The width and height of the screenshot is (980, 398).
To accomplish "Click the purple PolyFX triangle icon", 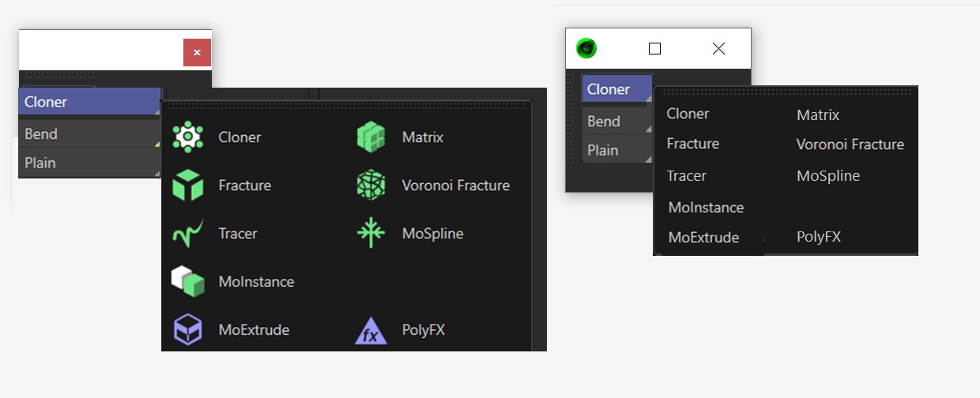I will pos(371,330).
